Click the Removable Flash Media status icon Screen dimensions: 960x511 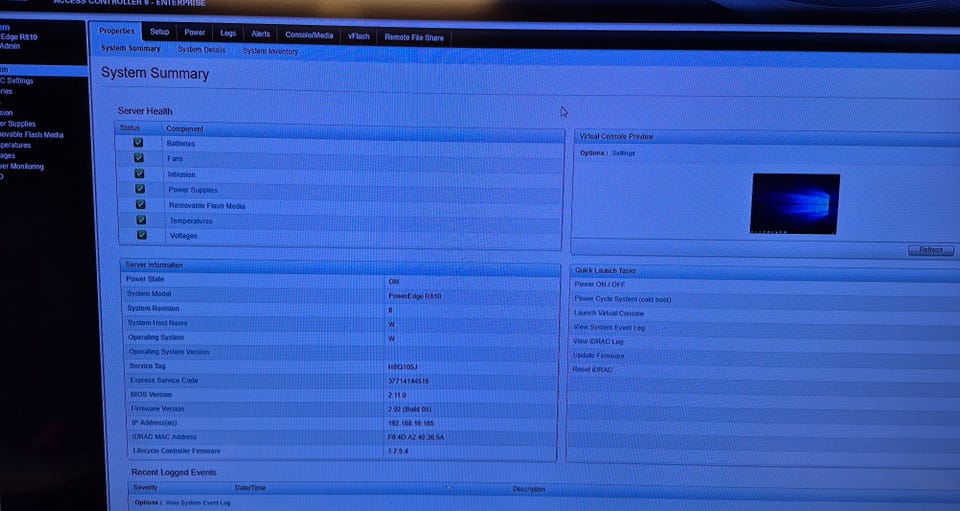point(141,204)
